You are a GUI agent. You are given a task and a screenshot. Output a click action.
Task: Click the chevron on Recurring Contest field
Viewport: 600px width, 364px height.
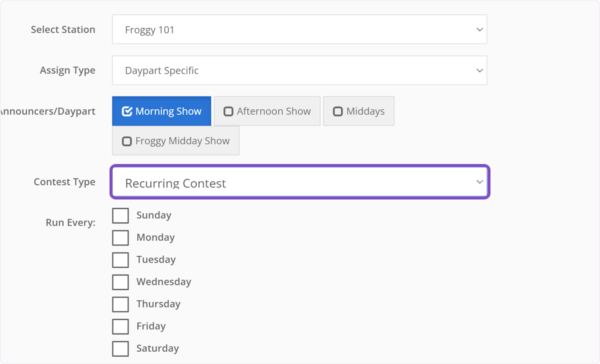(479, 182)
